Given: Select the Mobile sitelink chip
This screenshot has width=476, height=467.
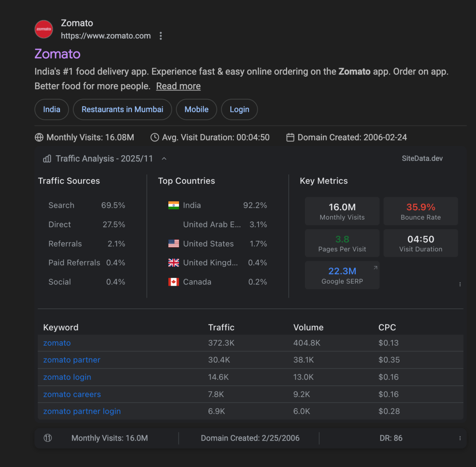Looking at the screenshot, I should point(197,109).
